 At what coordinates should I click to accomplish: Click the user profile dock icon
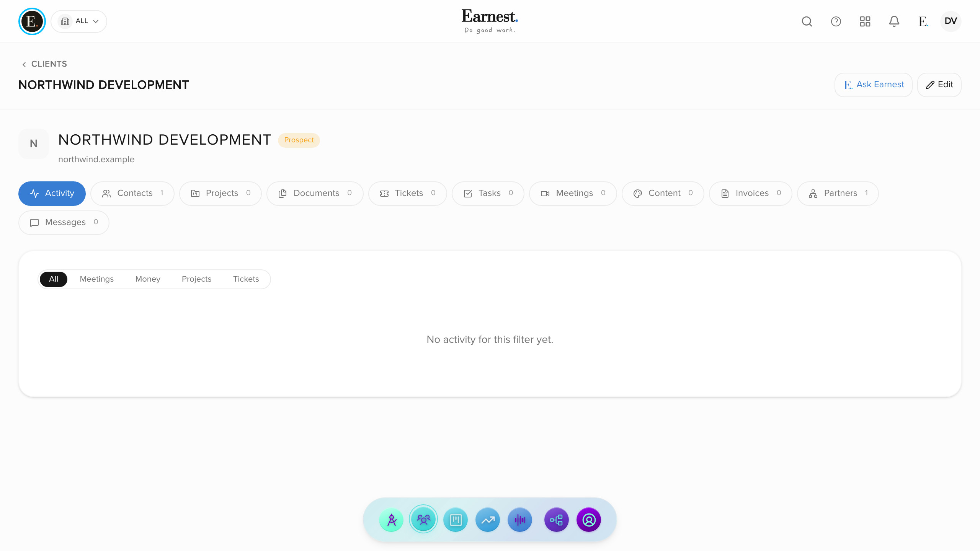point(589,520)
